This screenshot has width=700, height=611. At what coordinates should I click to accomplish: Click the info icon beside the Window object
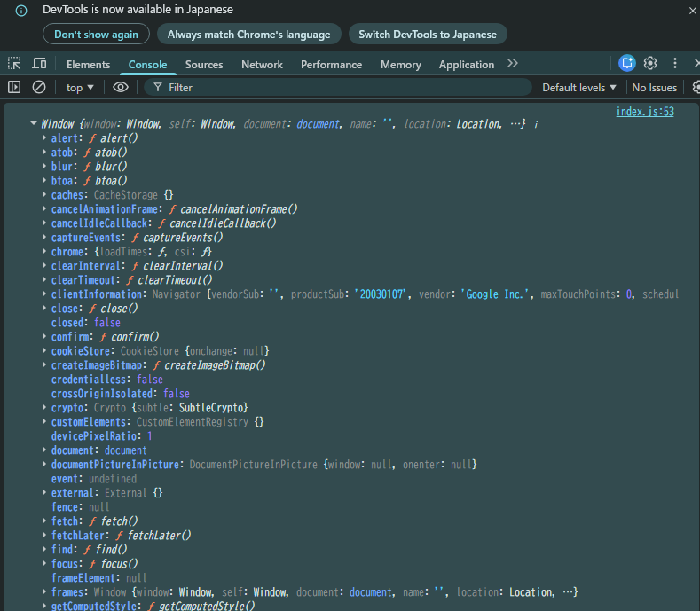536,124
